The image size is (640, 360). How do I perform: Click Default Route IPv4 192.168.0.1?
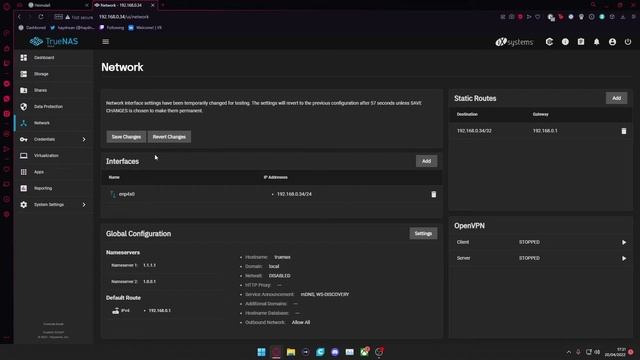(160, 311)
